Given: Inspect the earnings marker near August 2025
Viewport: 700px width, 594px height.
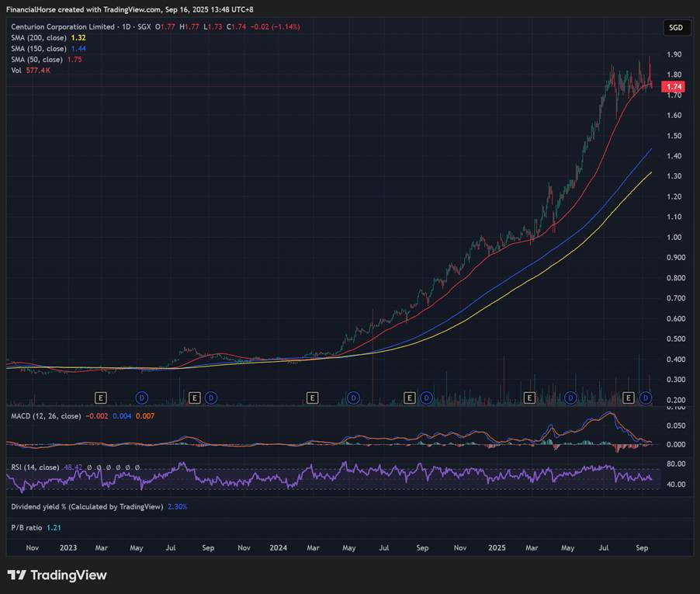Looking at the screenshot, I should point(628,398).
